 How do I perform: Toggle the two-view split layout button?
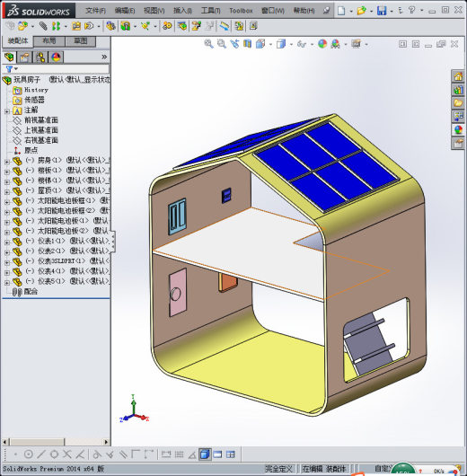tap(217, 454)
